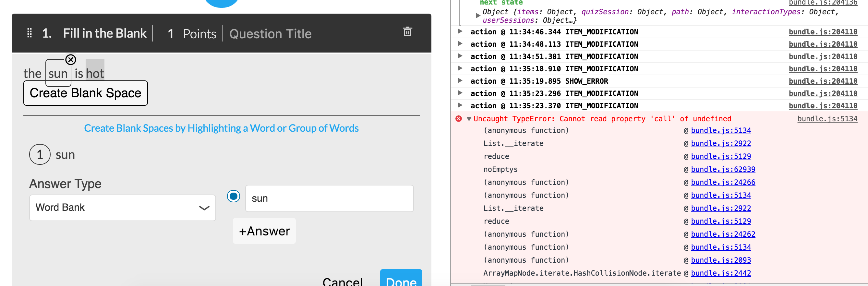Expand action 11:35:18.910 ITEM_MODIFICATION
This screenshot has height=286, width=868.
click(x=460, y=68)
